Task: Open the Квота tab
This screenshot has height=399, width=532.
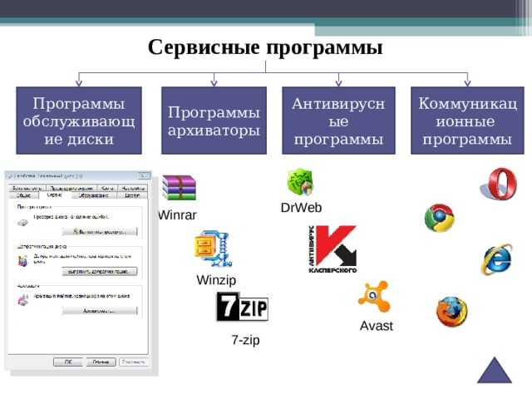Action: coord(107,188)
